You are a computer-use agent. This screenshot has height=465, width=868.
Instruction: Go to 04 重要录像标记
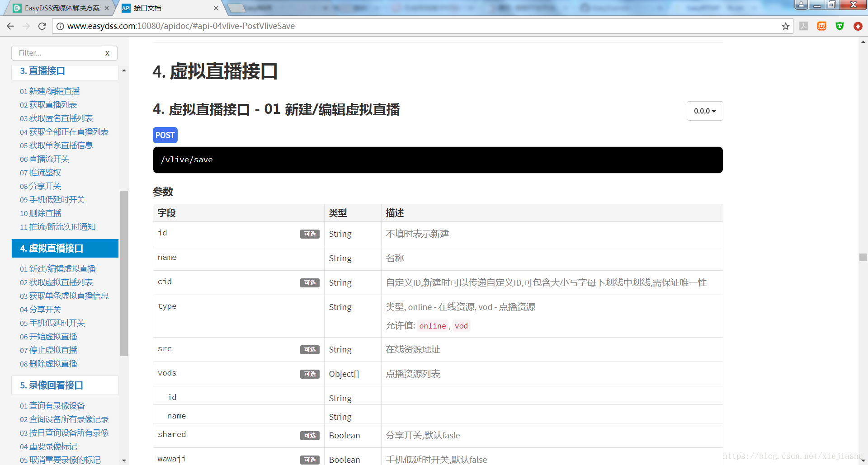[48, 446]
